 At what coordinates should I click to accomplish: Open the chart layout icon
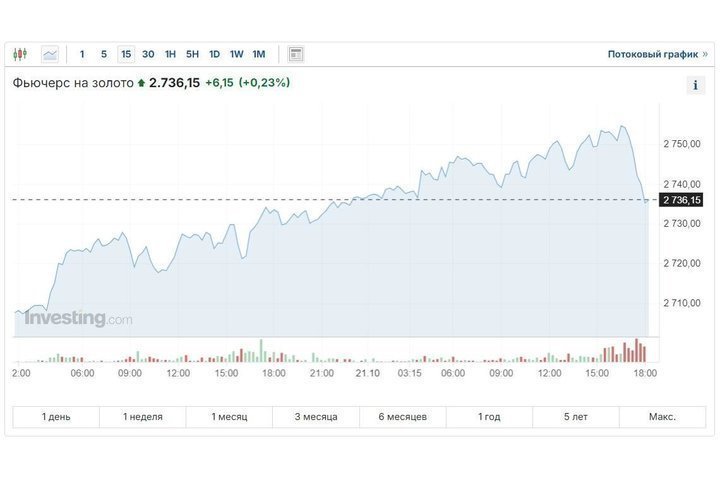(x=296, y=54)
